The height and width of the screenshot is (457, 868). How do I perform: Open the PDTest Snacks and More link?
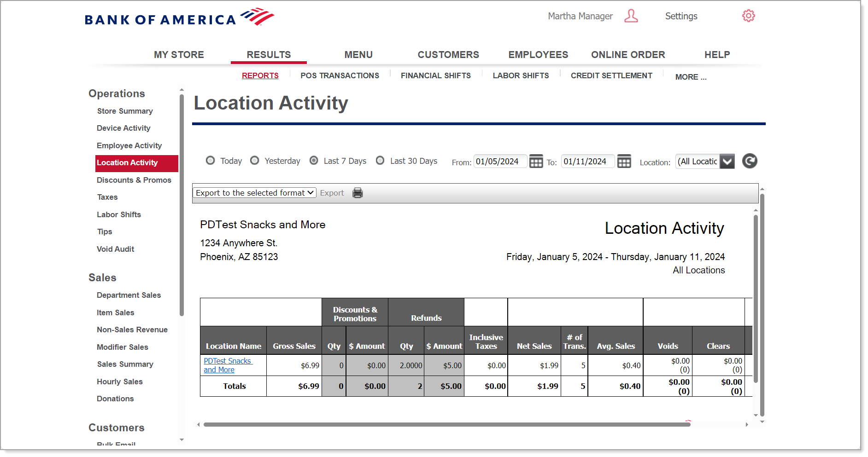click(x=228, y=365)
